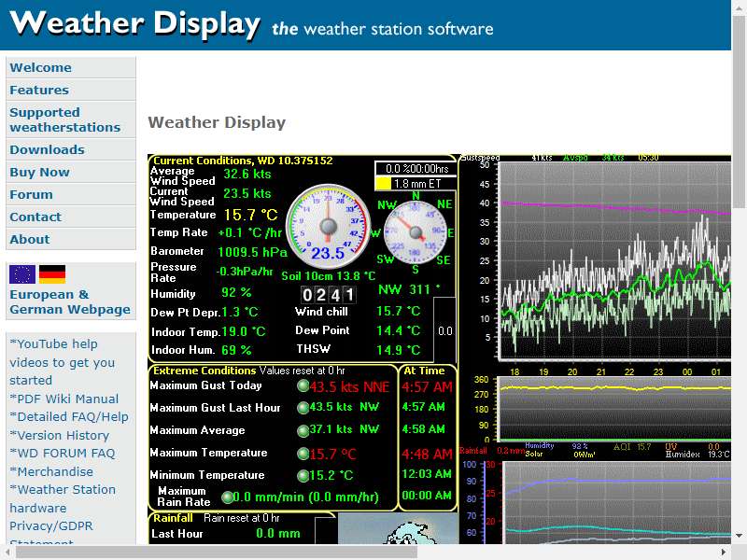
Task: Click the horizontal scrollbar left arrow
Action: [x=7, y=553]
